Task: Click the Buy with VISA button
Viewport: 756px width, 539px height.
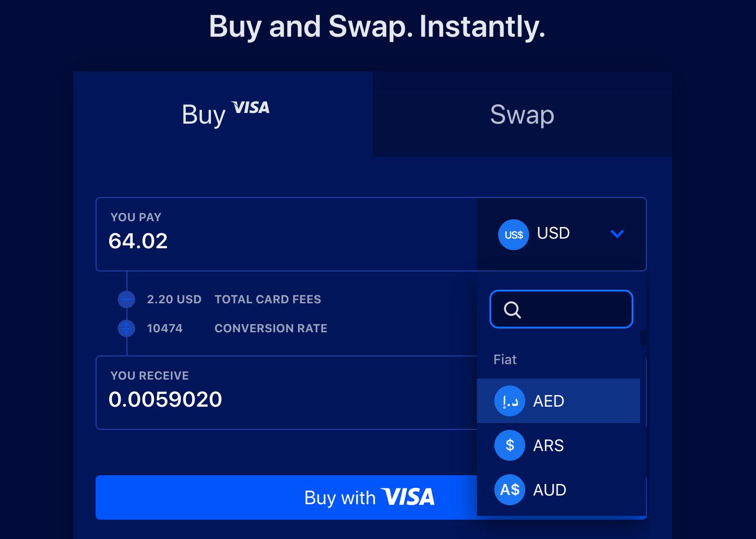Action: (286, 497)
